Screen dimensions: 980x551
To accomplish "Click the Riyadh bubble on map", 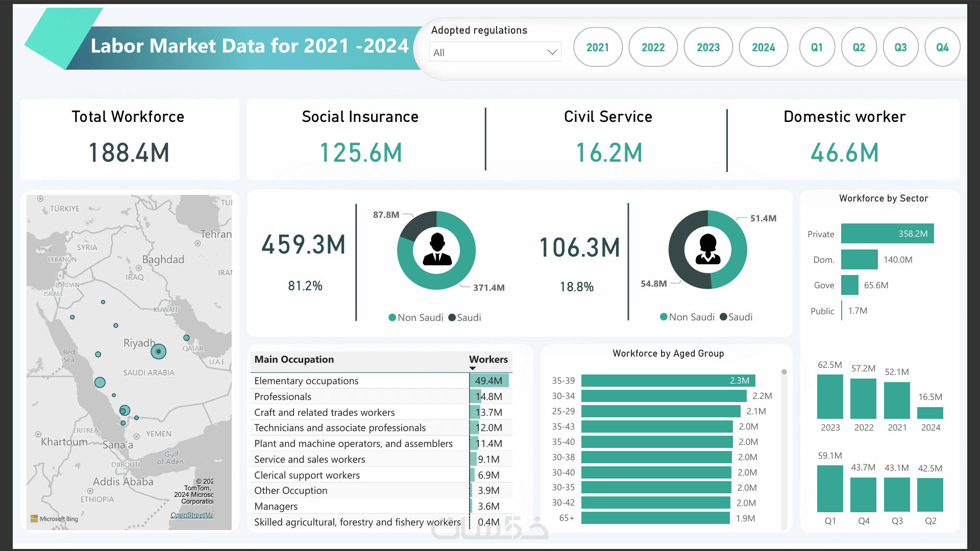I will click(x=159, y=352).
